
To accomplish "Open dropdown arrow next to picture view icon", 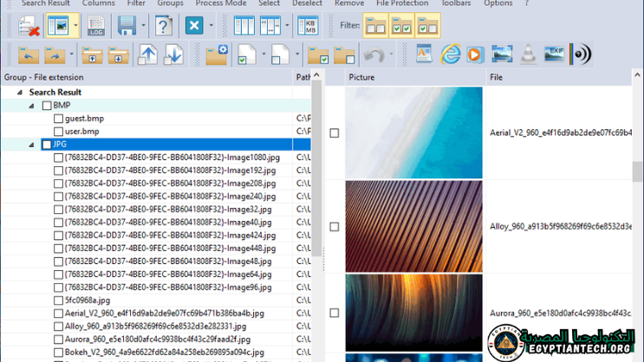I will 75,25.
